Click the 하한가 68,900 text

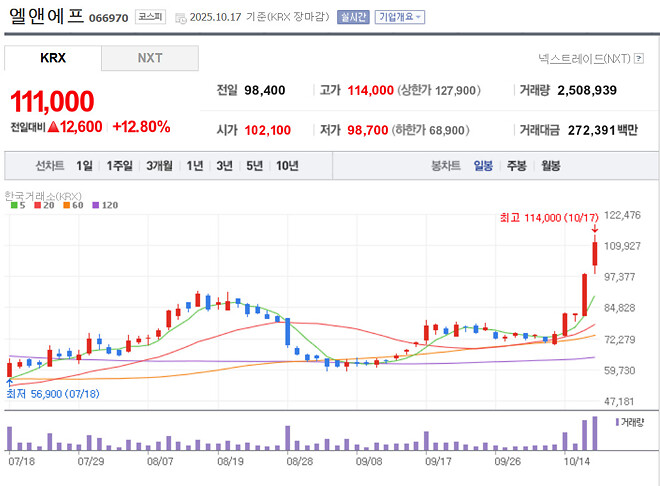pyautogui.click(x=431, y=130)
